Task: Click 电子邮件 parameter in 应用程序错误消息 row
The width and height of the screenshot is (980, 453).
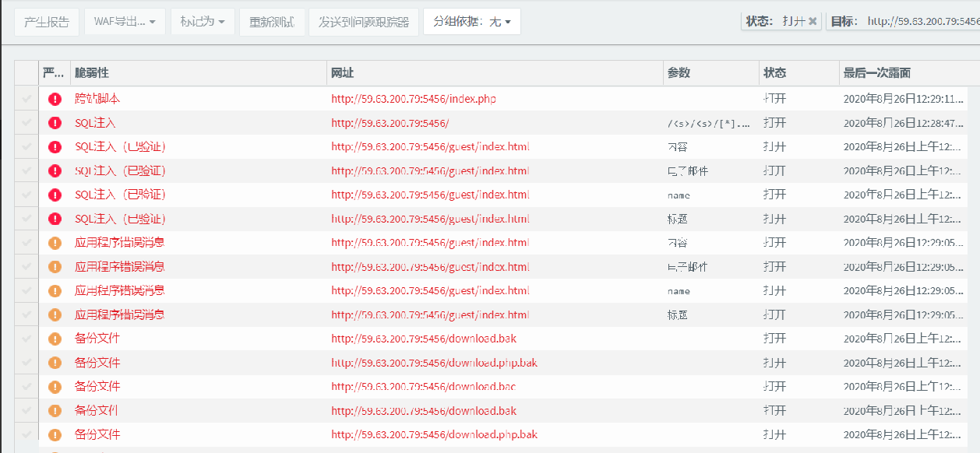Action: [x=687, y=267]
